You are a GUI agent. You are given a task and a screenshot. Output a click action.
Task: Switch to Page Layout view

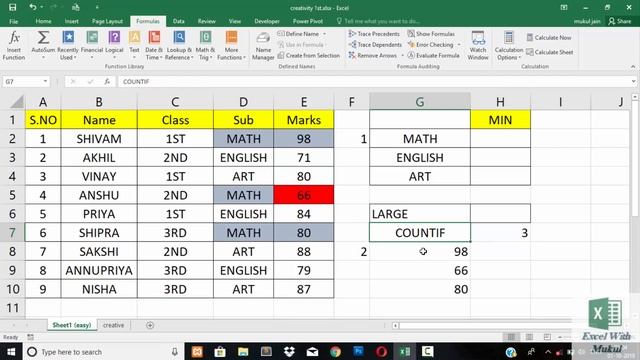tap(529, 337)
